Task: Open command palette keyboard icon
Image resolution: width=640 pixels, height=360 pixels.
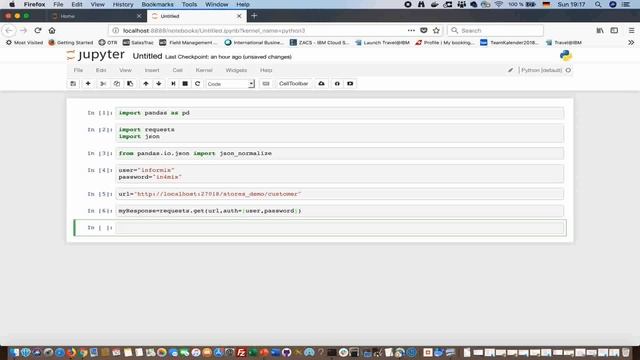Action: (266, 84)
